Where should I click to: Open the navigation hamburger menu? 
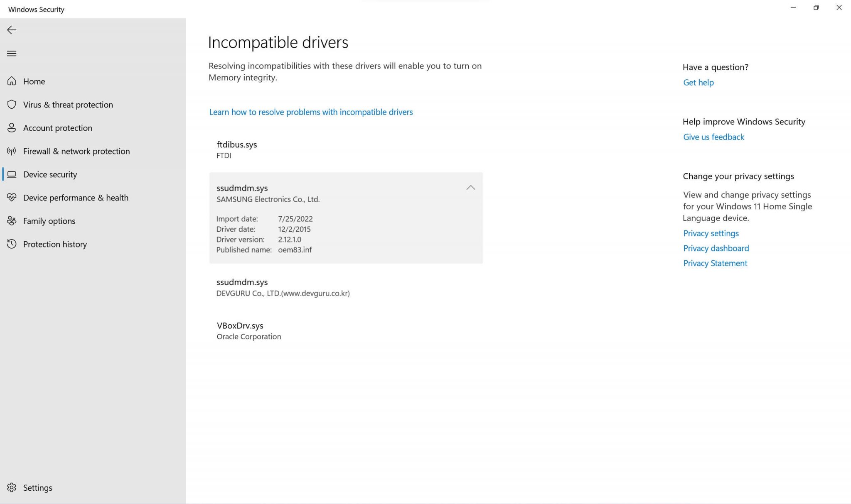pos(12,53)
